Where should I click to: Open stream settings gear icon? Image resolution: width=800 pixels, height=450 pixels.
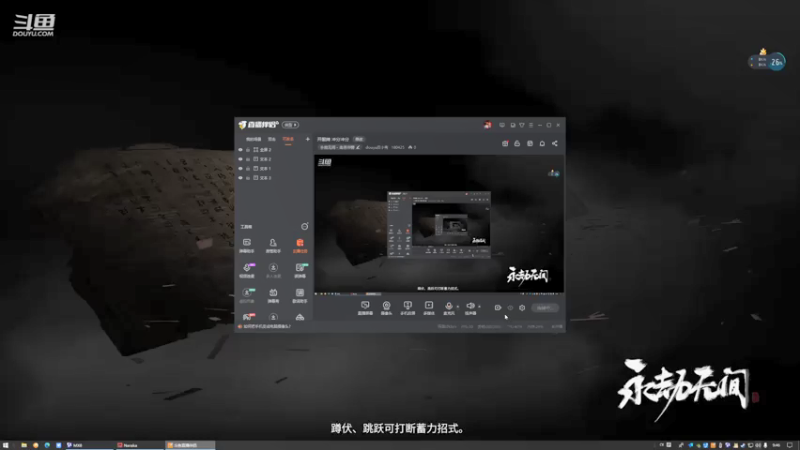point(522,308)
